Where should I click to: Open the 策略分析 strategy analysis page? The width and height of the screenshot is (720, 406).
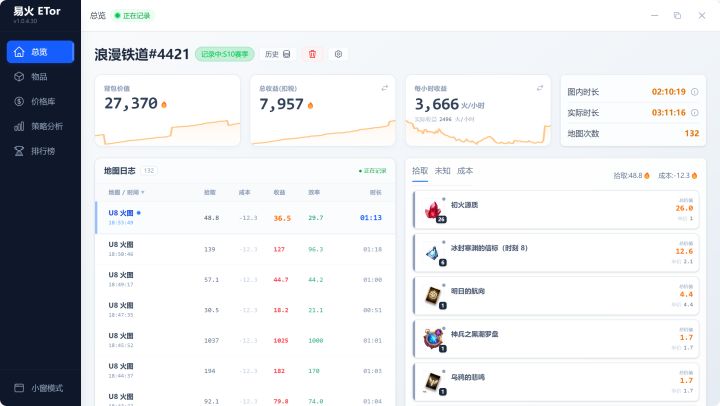coord(40,126)
